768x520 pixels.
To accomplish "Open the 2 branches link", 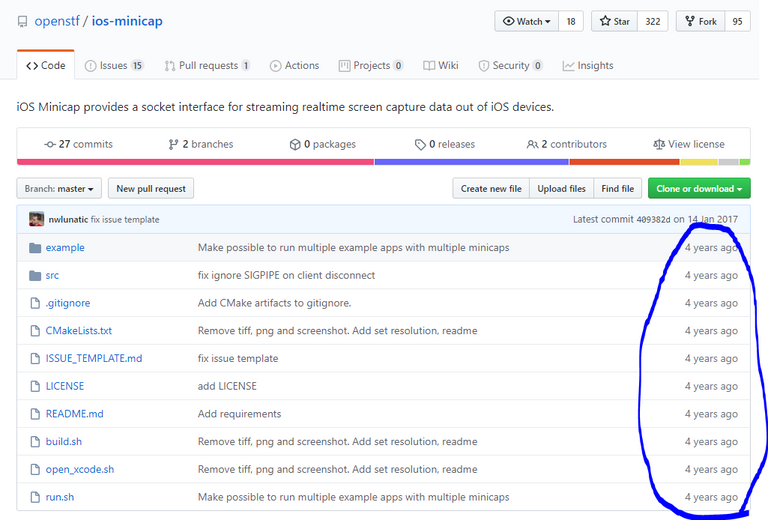I will coord(201,144).
